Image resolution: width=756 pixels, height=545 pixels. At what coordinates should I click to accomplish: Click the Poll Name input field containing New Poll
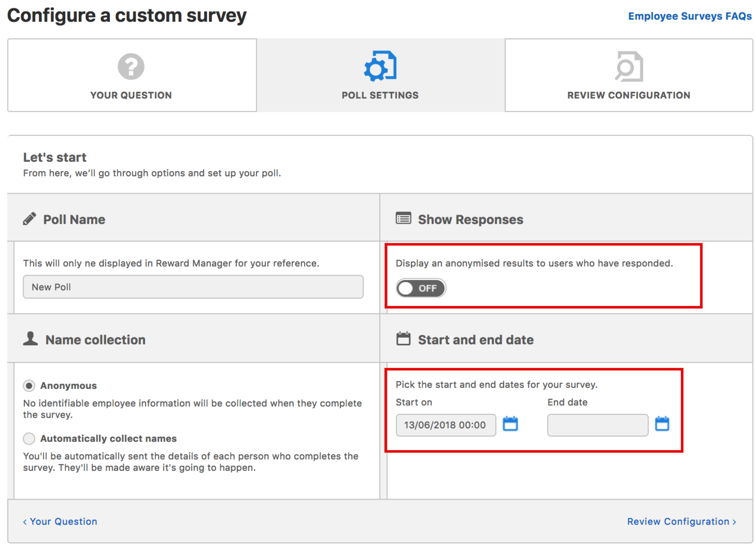point(193,287)
